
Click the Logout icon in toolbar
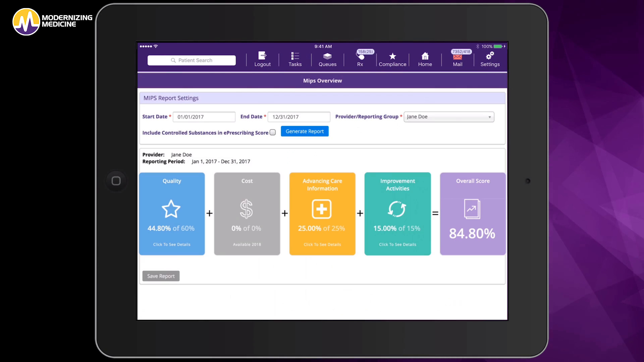click(x=262, y=56)
